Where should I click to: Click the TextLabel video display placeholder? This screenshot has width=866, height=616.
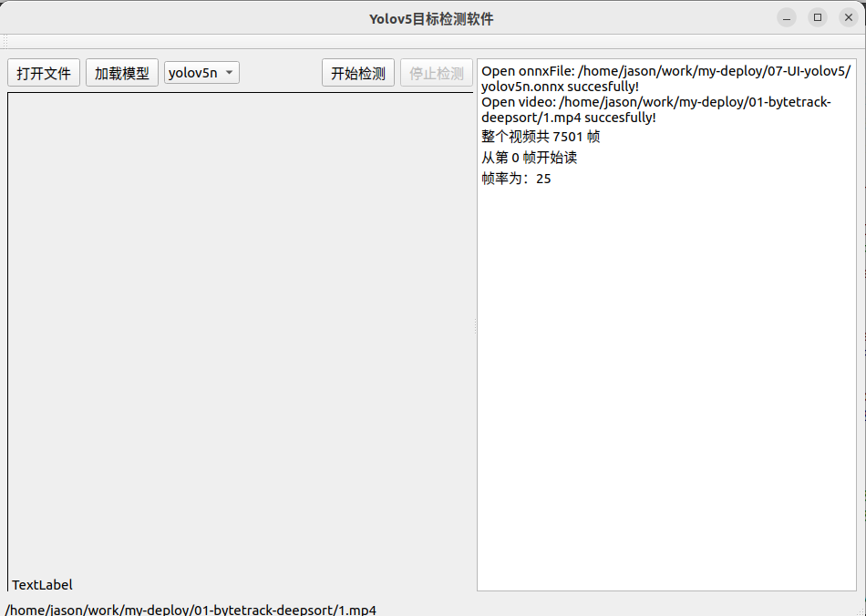coord(41,584)
